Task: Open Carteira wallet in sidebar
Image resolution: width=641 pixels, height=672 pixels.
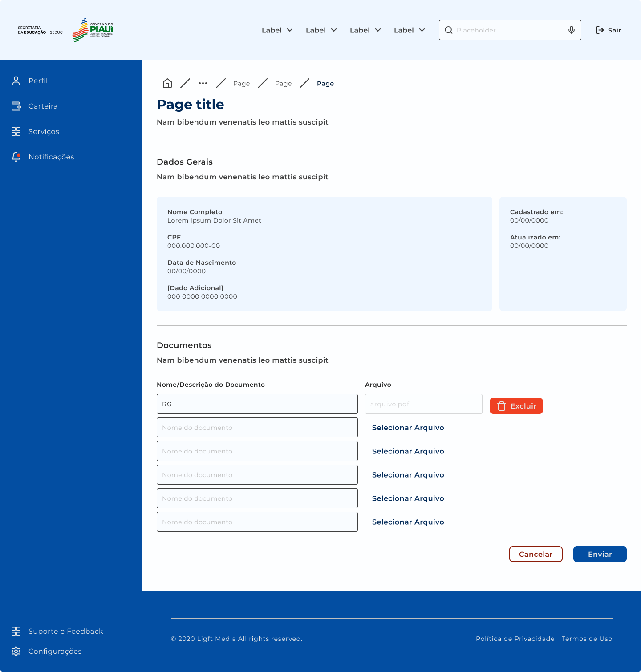Action: pos(43,106)
